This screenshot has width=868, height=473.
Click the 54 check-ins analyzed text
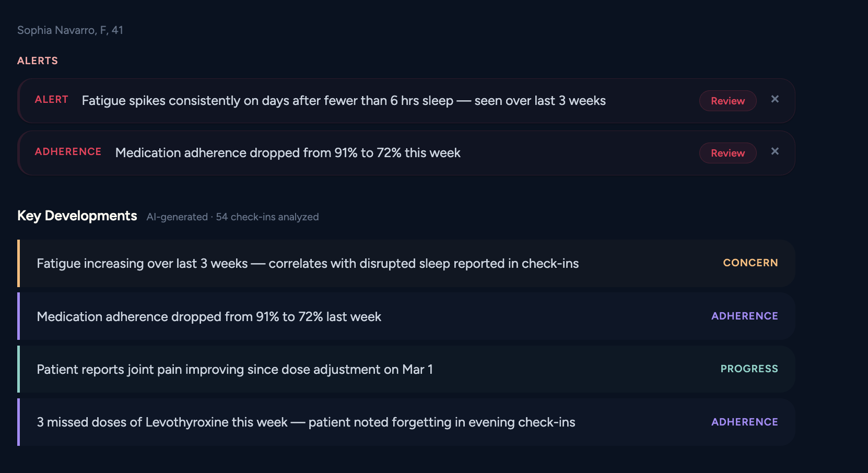pos(267,217)
